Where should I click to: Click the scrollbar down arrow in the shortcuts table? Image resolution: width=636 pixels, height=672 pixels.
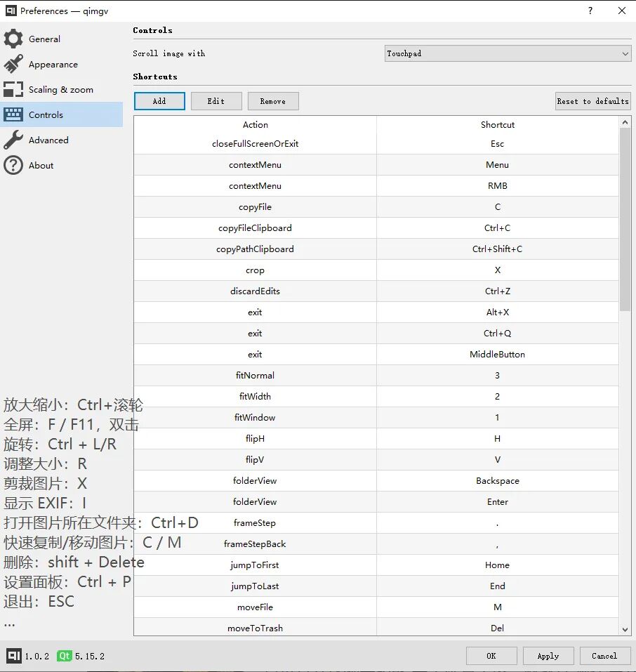pyautogui.click(x=625, y=630)
